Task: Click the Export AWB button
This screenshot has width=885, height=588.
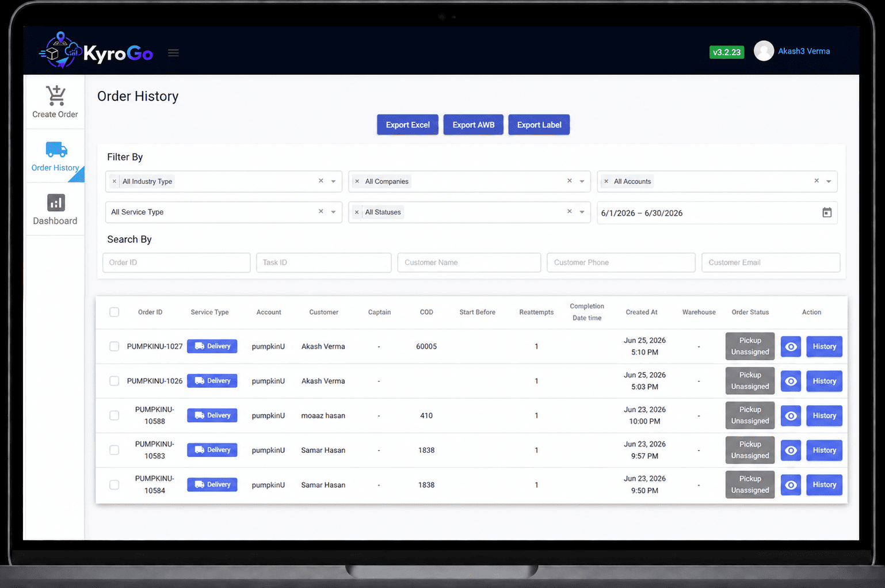Action: (474, 125)
